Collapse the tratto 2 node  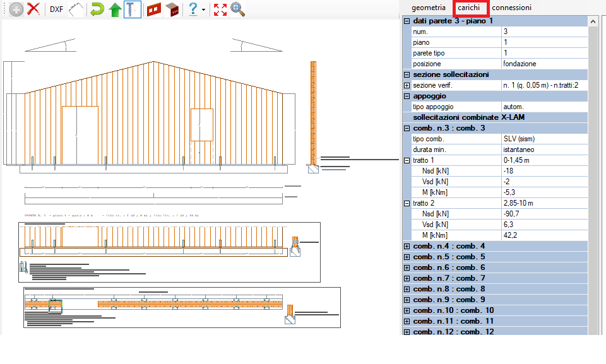point(407,203)
